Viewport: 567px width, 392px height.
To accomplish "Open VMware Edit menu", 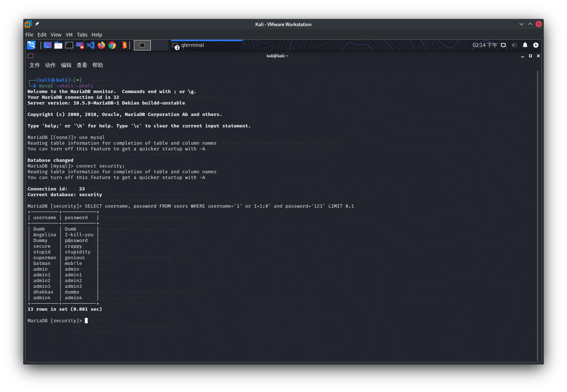I will (x=42, y=35).
